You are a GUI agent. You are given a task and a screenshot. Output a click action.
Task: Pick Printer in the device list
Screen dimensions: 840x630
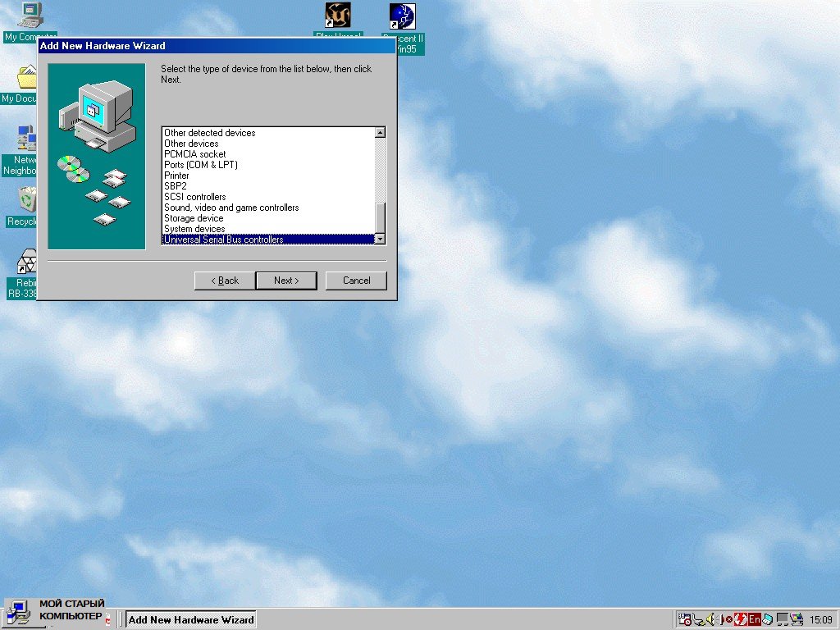176,176
